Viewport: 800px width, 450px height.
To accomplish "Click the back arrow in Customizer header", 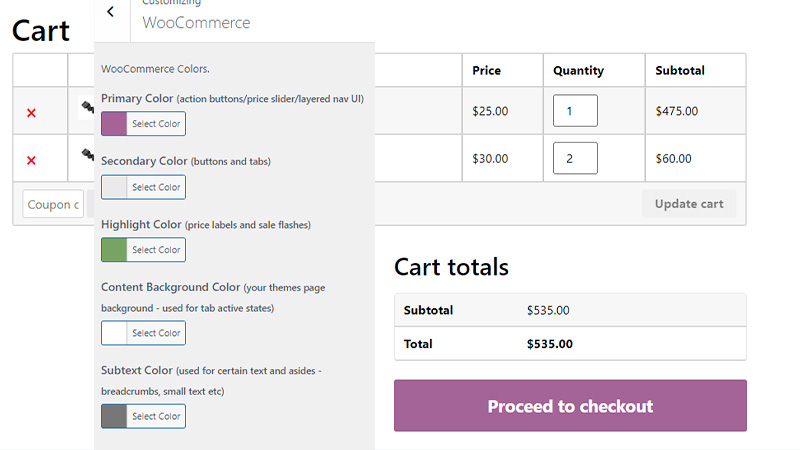I will point(111,12).
